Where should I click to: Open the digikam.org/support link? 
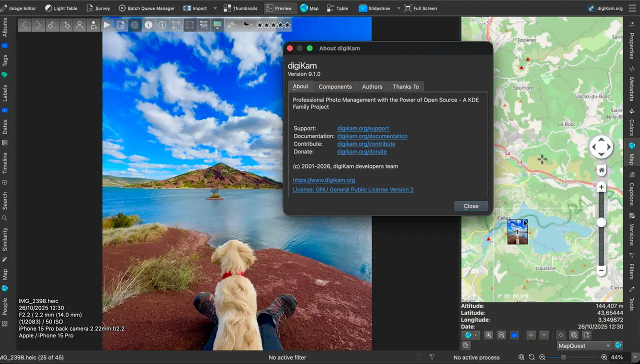pos(363,128)
